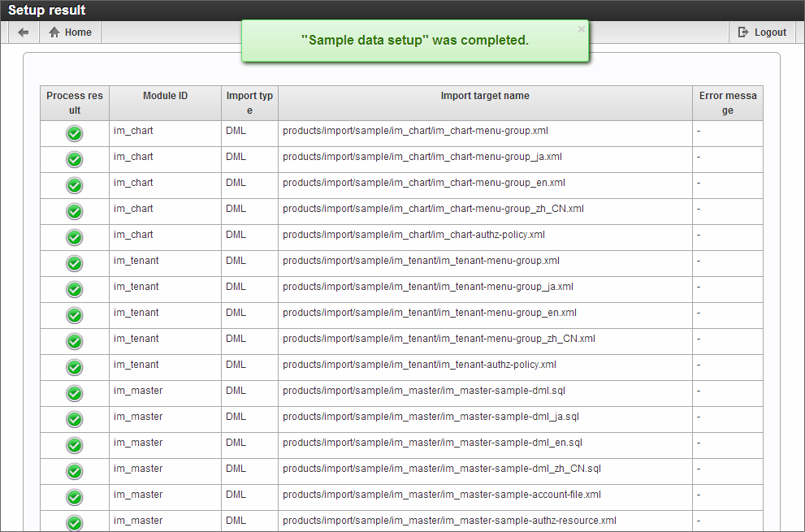Select path im_master-sample-dml_zh_CN.sql
Viewport: 805px width, 532px height.
tap(442, 469)
